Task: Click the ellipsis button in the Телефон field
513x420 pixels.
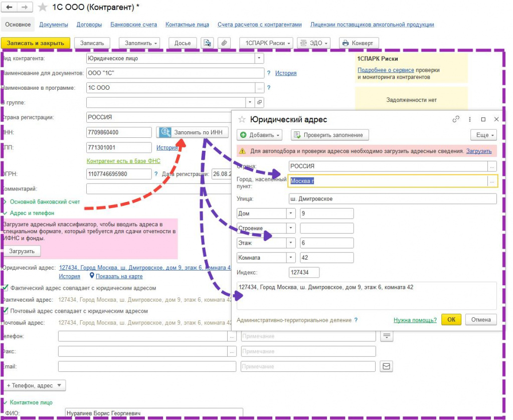Action: click(232, 336)
